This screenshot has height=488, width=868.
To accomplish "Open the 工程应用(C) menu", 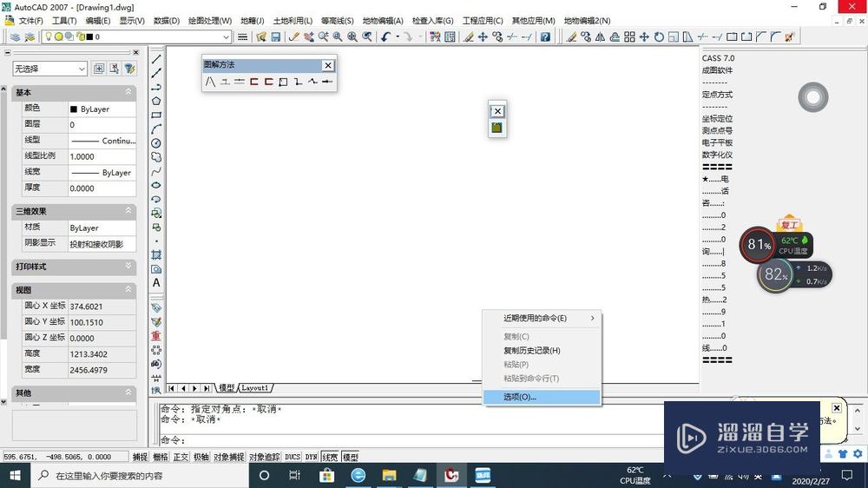I will pos(483,21).
